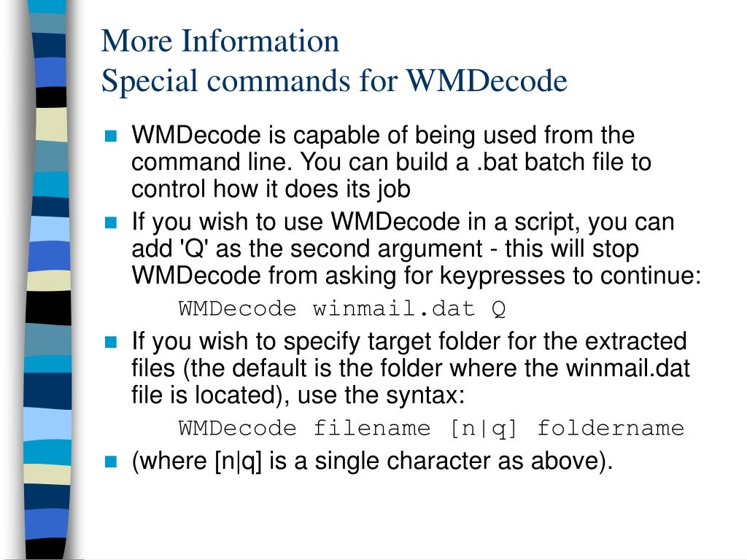
Task: Click the code line 'WMDecode winmail.dat Q'
Action: click(x=342, y=309)
